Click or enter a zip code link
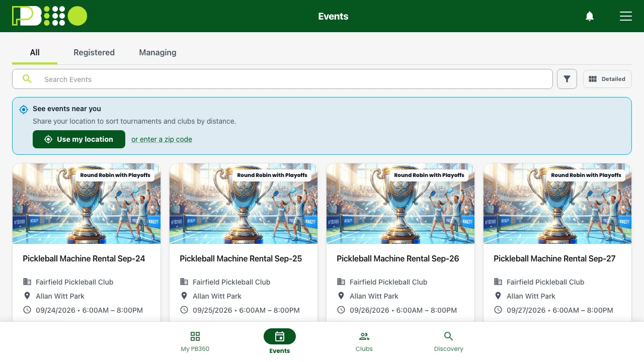Viewport: 644px width, 362px height. pos(162,139)
